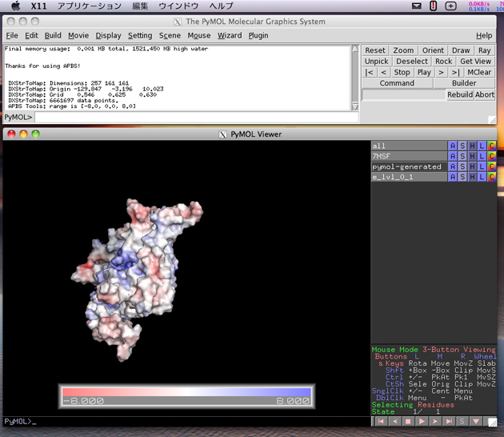Image resolution: width=504 pixels, height=437 pixels.
Task: Open the L label menu for 'all'
Action: click(x=482, y=146)
